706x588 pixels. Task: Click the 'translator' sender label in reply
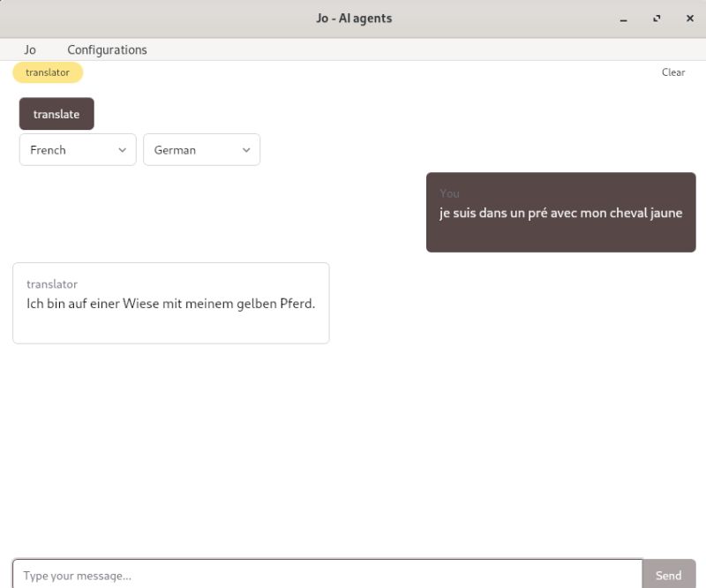52,284
